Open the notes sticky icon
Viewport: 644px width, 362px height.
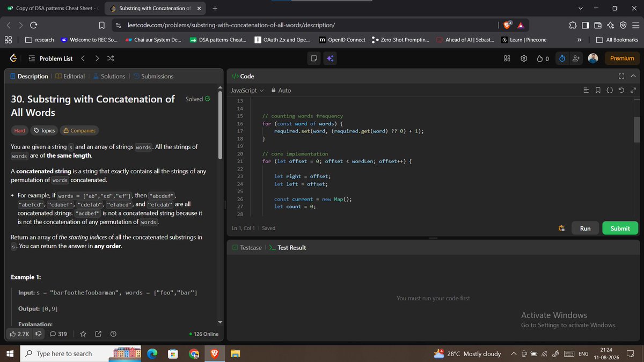pos(314,58)
